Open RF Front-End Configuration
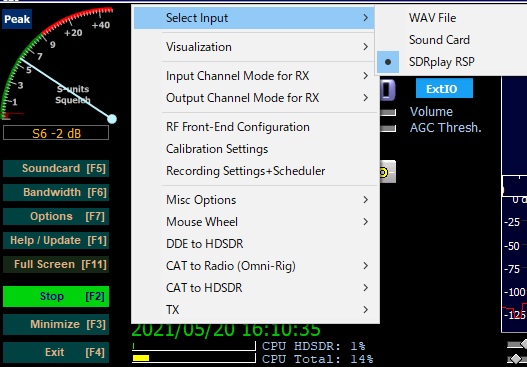Viewport: 527px width, 367px height. click(254, 127)
